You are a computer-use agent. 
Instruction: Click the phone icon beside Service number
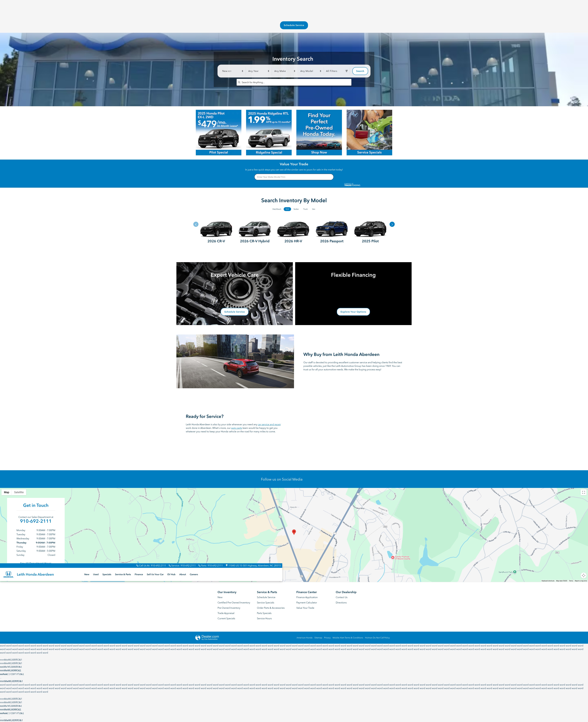tap(170, 565)
